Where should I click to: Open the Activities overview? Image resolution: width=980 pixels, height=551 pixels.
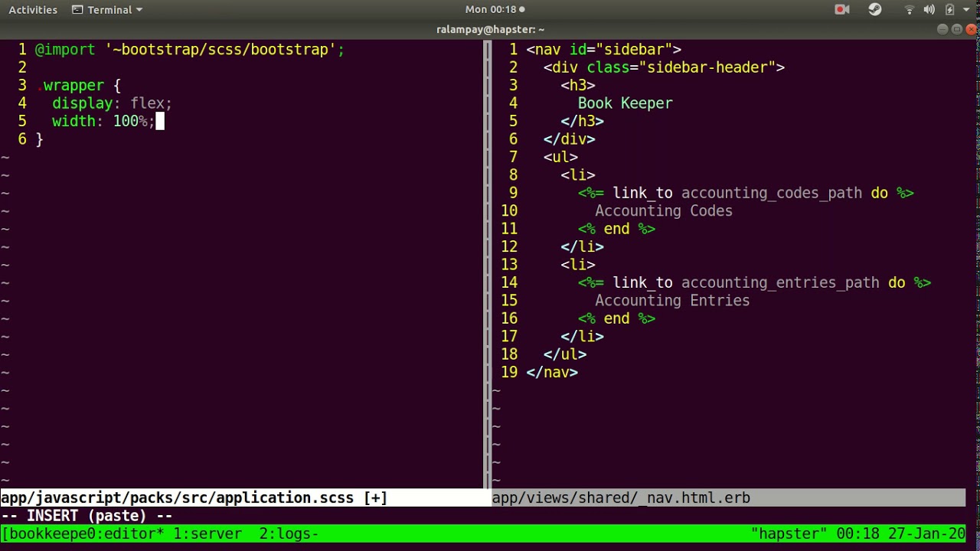point(33,10)
